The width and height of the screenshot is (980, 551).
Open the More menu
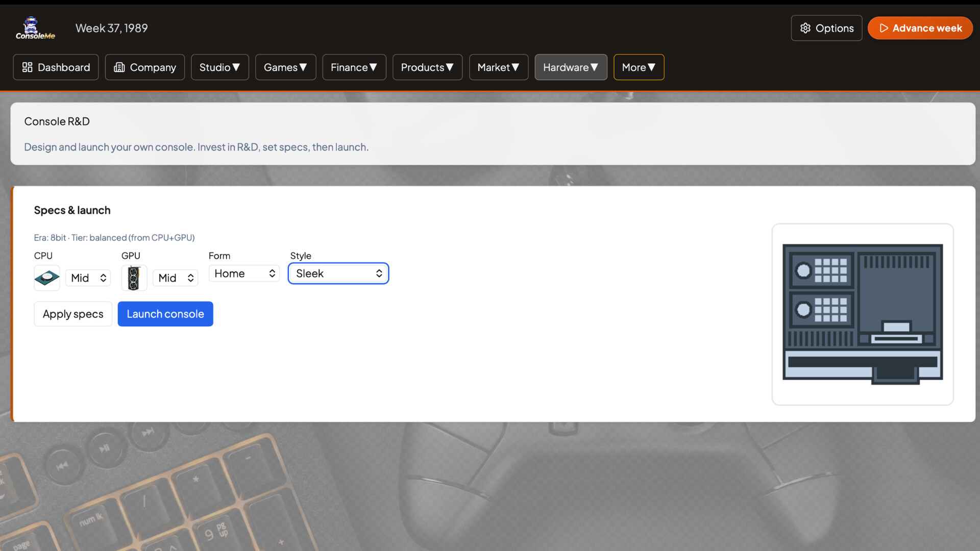pyautogui.click(x=639, y=67)
